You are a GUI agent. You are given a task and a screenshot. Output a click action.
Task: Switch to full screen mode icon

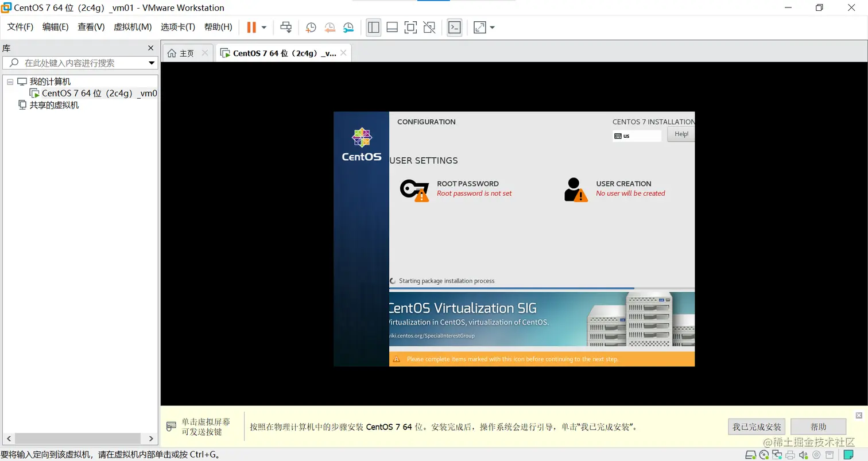pos(410,27)
